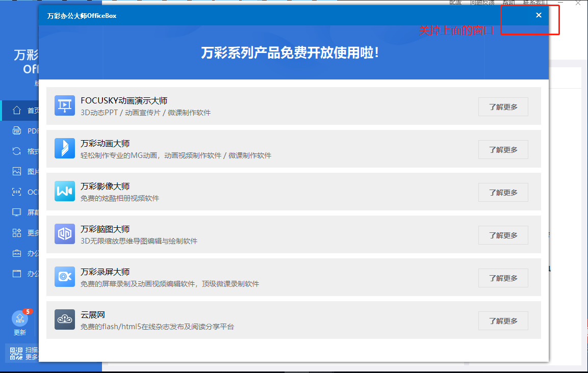Click the description starting '免费的屏幕录制及动画视频编辑软件'
Viewport: 588px width, 373px height.
[170, 284]
